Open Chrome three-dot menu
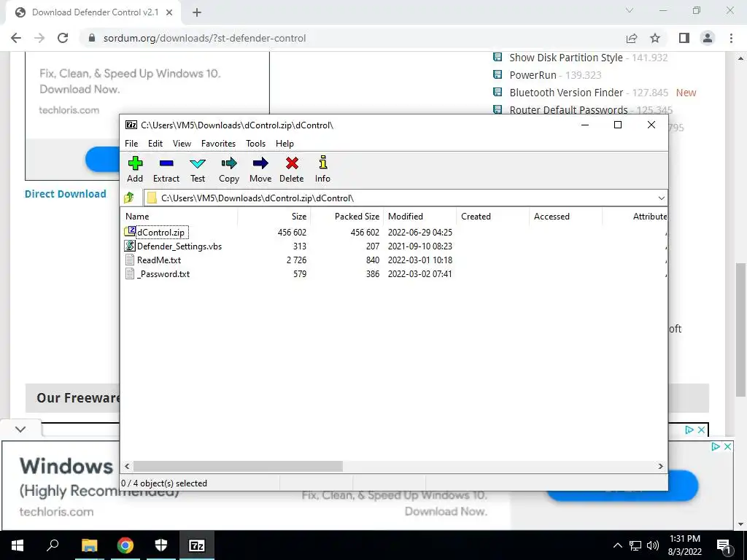 pos(731,38)
